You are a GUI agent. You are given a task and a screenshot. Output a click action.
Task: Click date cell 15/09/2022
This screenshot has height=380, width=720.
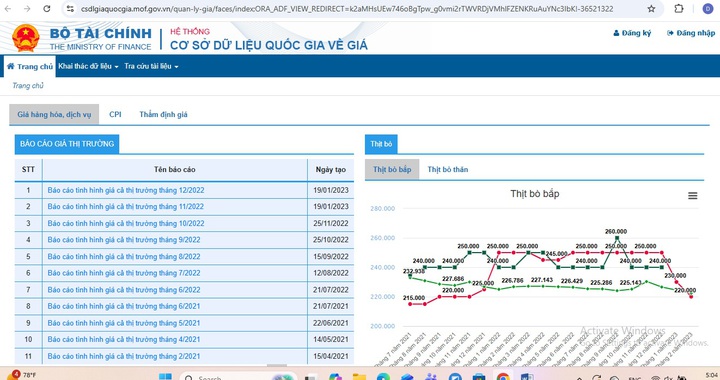pyautogui.click(x=331, y=257)
